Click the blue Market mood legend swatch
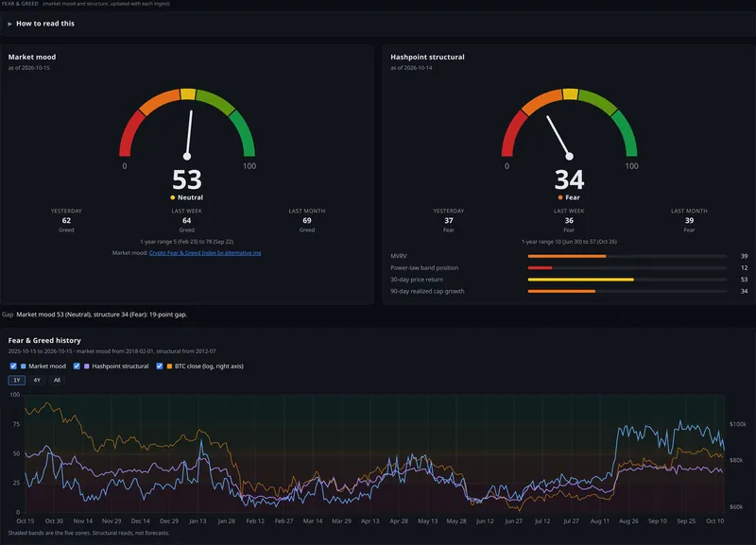Viewport: 756px width, 545px height. click(23, 366)
